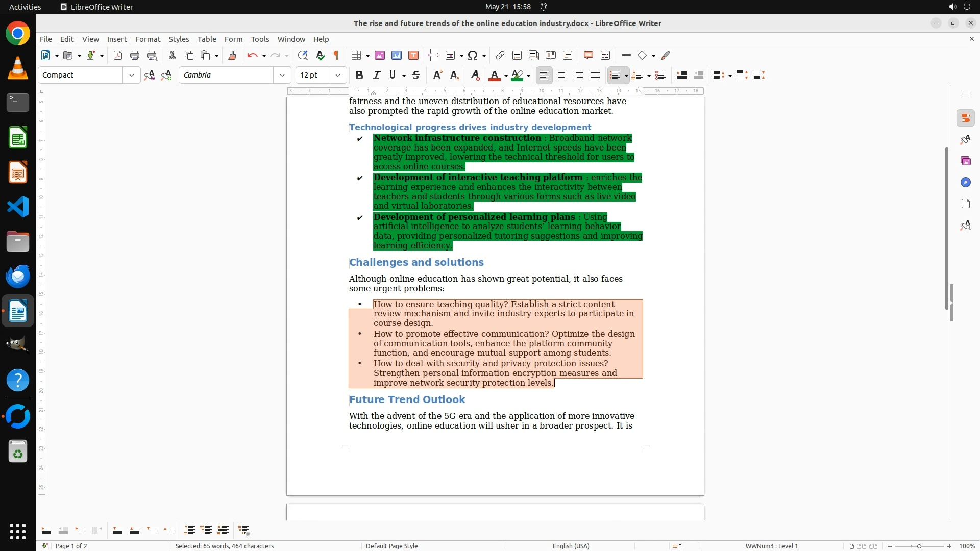This screenshot has height=551, width=980.
Task: Open Find & Replace tool
Action: click(303, 55)
